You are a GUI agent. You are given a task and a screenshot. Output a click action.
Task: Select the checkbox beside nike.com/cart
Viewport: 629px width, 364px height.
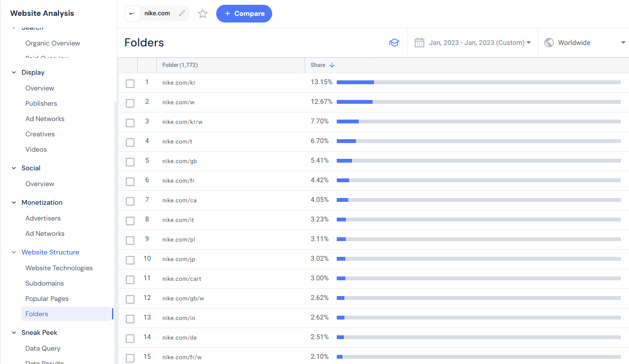pos(130,279)
